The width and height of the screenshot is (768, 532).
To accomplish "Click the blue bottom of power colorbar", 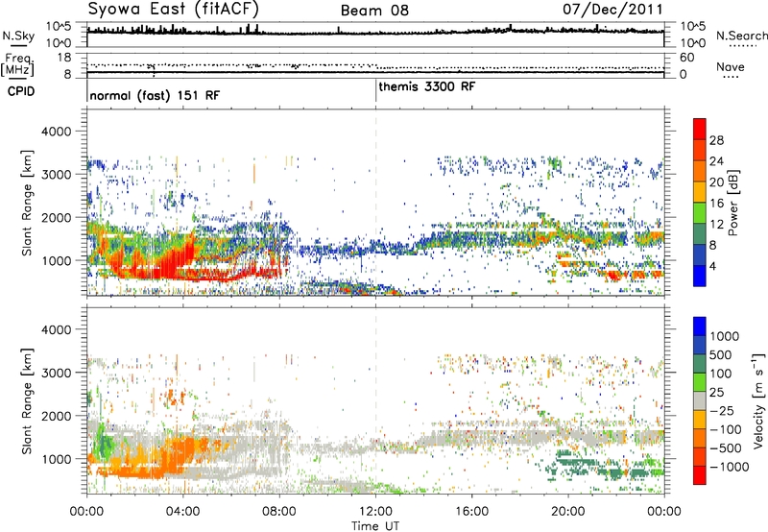I will click(700, 278).
